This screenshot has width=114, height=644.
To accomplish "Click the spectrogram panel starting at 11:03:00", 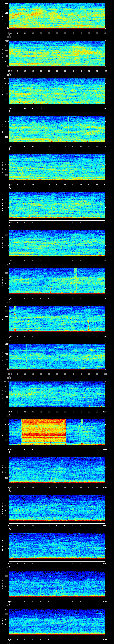I will click(57, 167).
